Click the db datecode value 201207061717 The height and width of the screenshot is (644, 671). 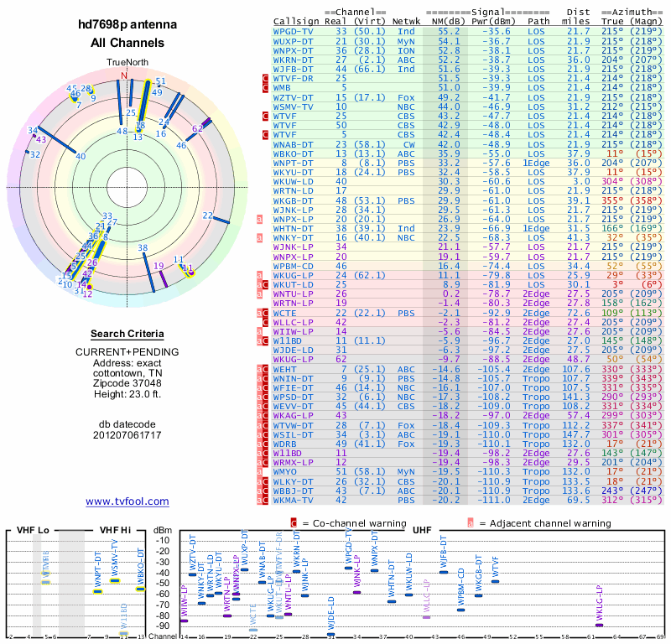pyautogui.click(x=127, y=435)
